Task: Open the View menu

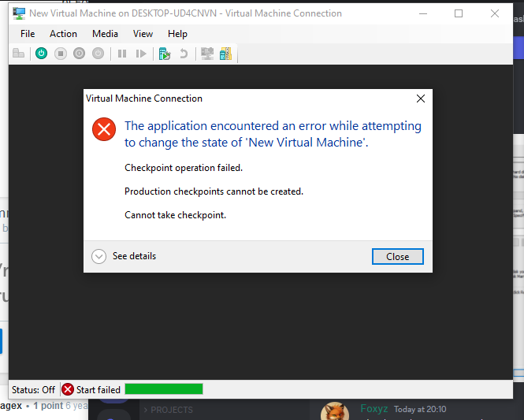Action: (143, 34)
